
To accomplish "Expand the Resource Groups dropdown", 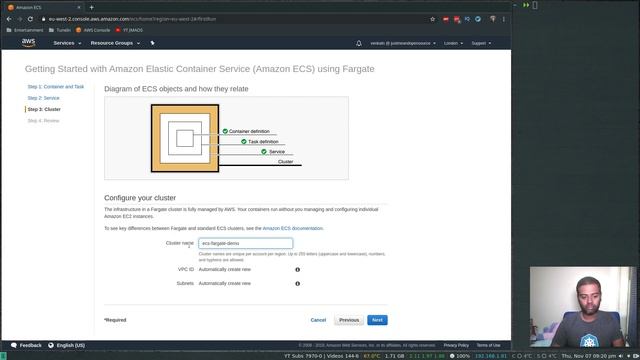I will point(115,43).
